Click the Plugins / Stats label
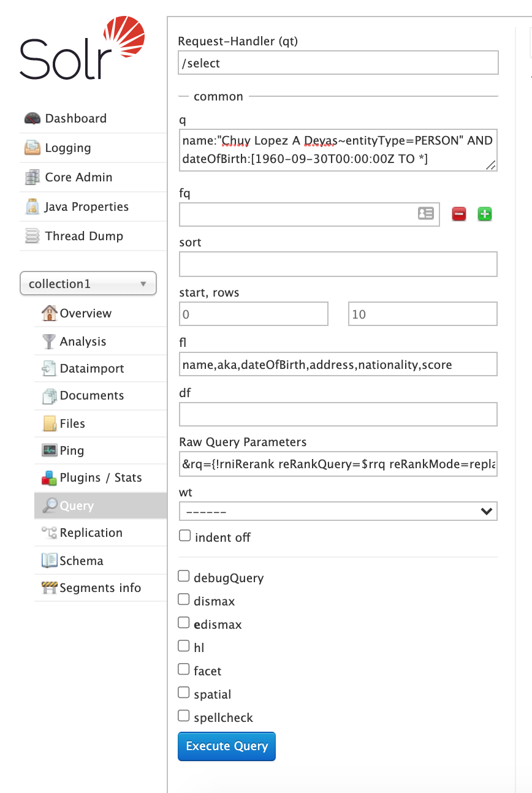The height and width of the screenshot is (793, 532). tap(101, 477)
